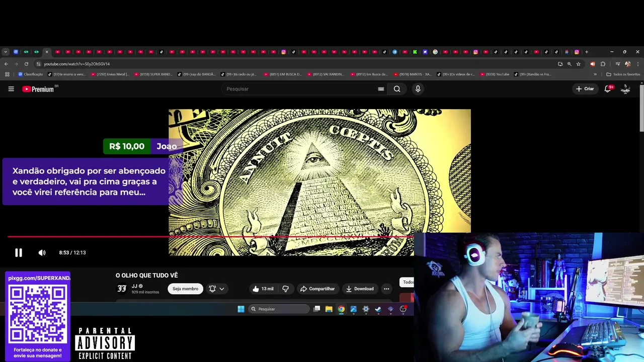644x362 pixels.
Task: Click the video title O OLHO QUE TUDO VÊ
Action: [x=147, y=276]
